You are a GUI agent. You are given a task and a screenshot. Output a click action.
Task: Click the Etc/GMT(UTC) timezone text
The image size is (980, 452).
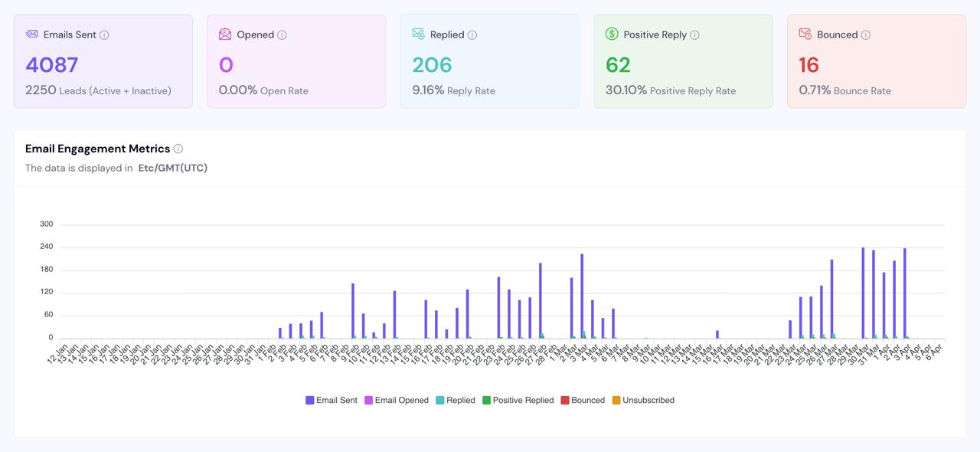[173, 168]
